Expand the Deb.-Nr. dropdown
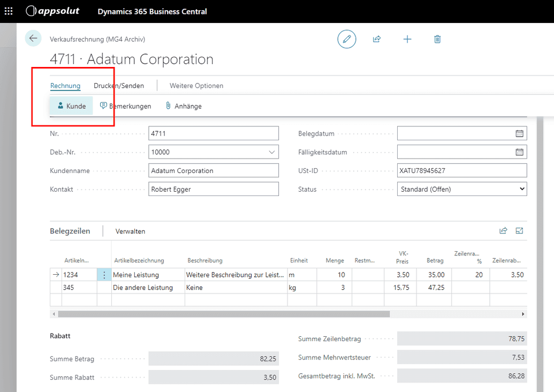Screen dimensions: 554x392 [271, 152]
